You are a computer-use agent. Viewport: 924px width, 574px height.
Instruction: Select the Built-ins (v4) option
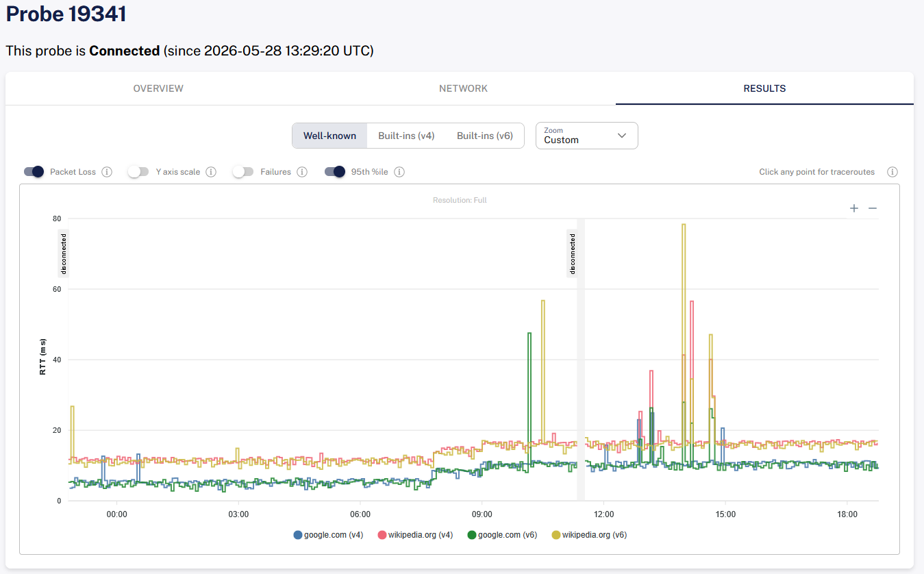406,136
